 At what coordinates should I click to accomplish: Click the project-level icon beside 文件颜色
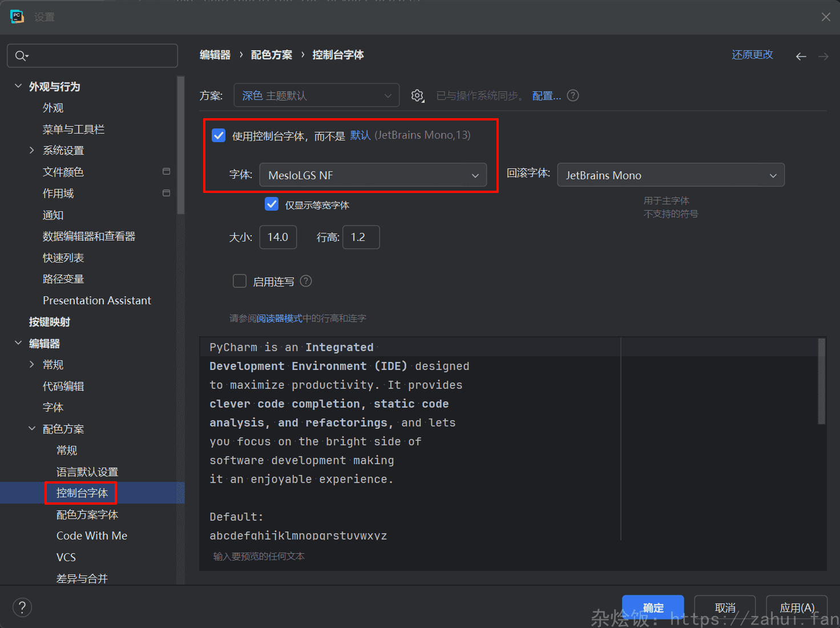tap(166, 171)
